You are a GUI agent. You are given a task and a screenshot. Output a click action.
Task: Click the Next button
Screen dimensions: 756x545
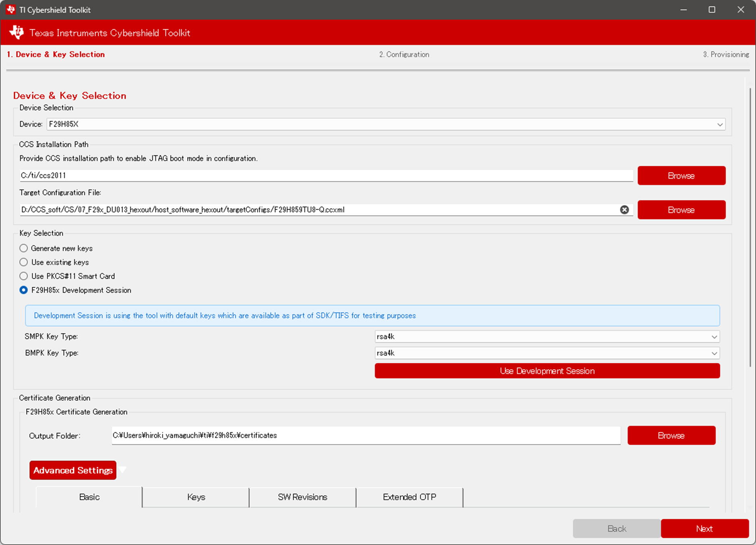[x=705, y=529]
